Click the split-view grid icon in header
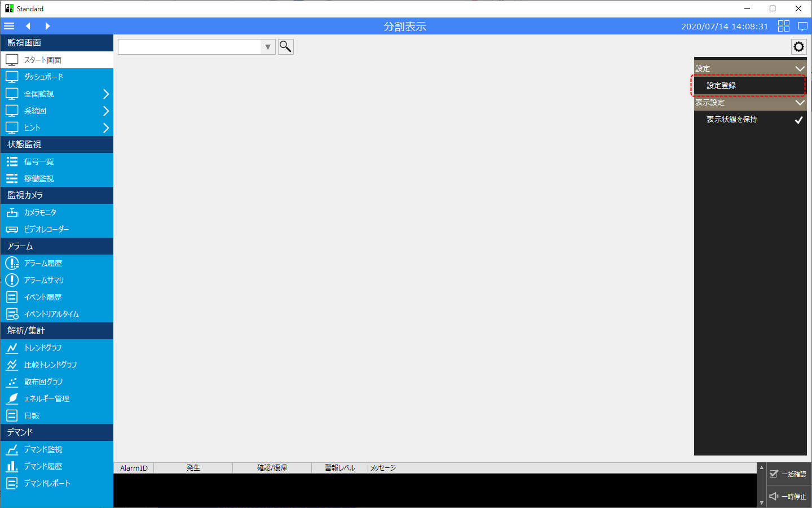The height and width of the screenshot is (508, 812). point(783,26)
